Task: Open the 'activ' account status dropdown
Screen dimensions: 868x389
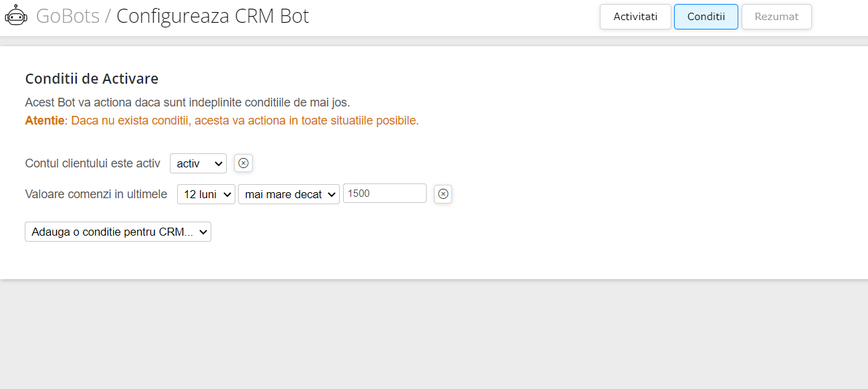Action: (x=198, y=163)
